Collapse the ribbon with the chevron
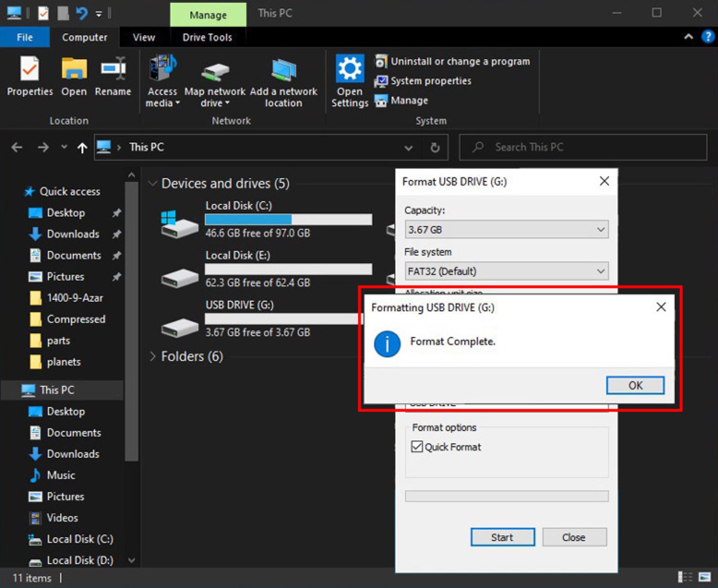This screenshot has height=588, width=718. (688, 37)
